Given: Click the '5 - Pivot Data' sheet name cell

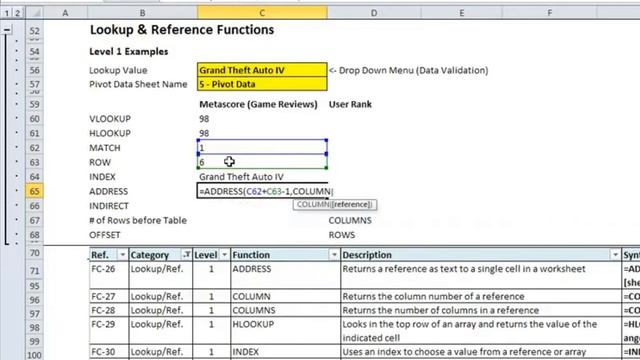Looking at the screenshot, I should pyautogui.click(x=262, y=84).
